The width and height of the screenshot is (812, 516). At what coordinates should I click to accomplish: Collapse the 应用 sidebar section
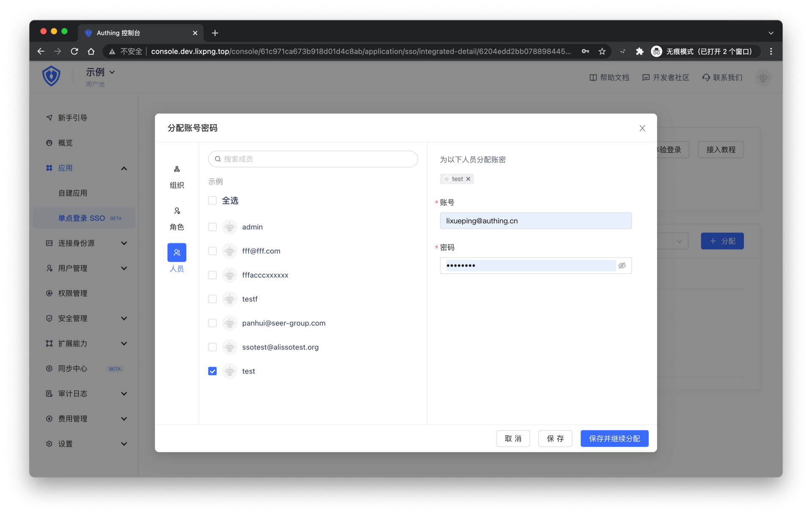click(124, 168)
